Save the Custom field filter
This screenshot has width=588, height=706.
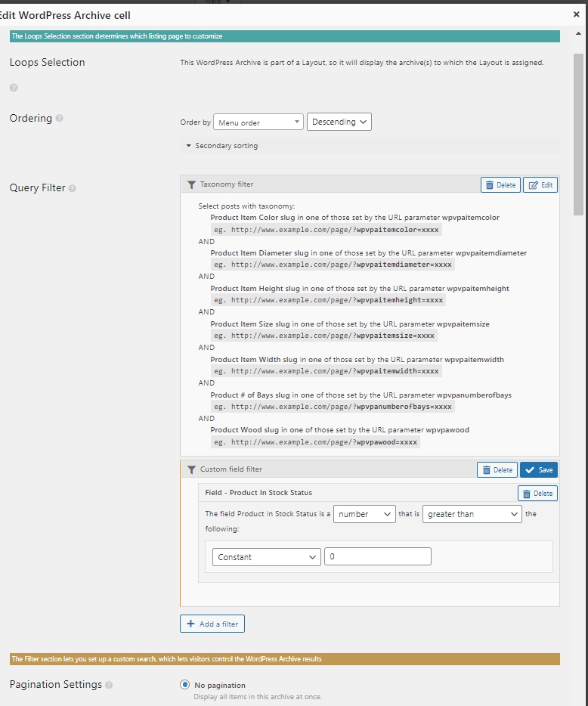[539, 470]
